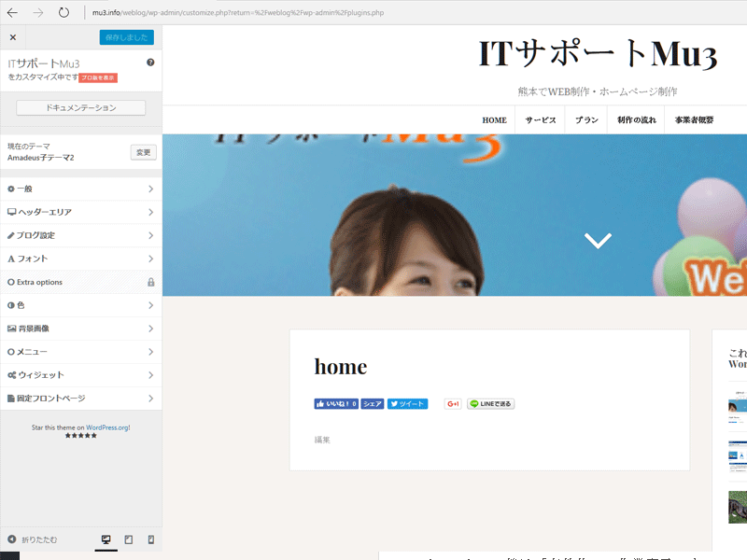
Task: Open the フォント section
Action: tap(81, 259)
